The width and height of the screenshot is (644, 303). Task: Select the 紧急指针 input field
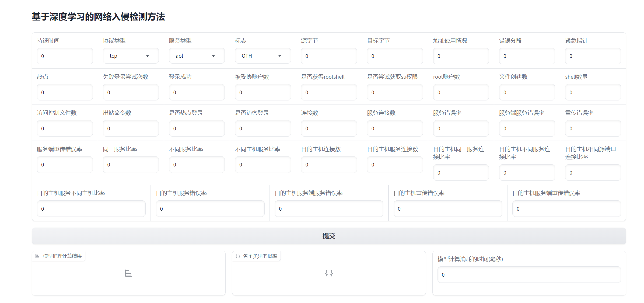pyautogui.click(x=593, y=56)
